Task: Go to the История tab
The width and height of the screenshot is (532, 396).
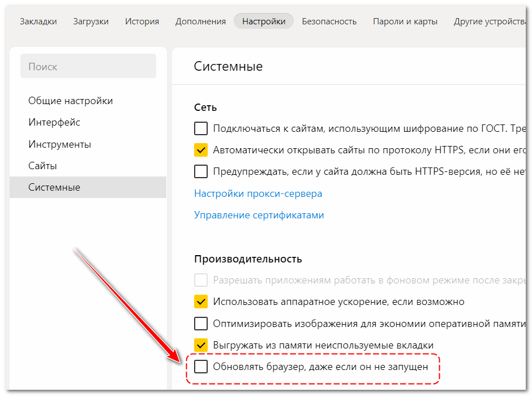Action: click(142, 21)
